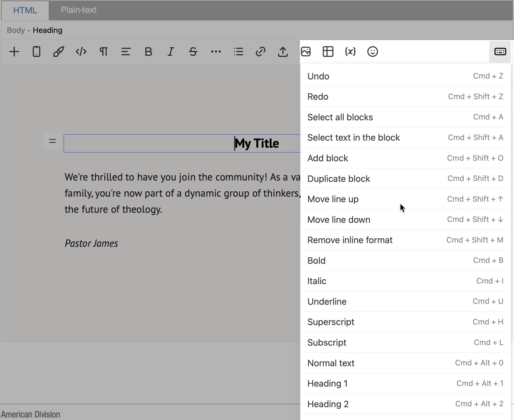Click the add block plus icon
This screenshot has height=420, width=514.
pyautogui.click(x=14, y=52)
